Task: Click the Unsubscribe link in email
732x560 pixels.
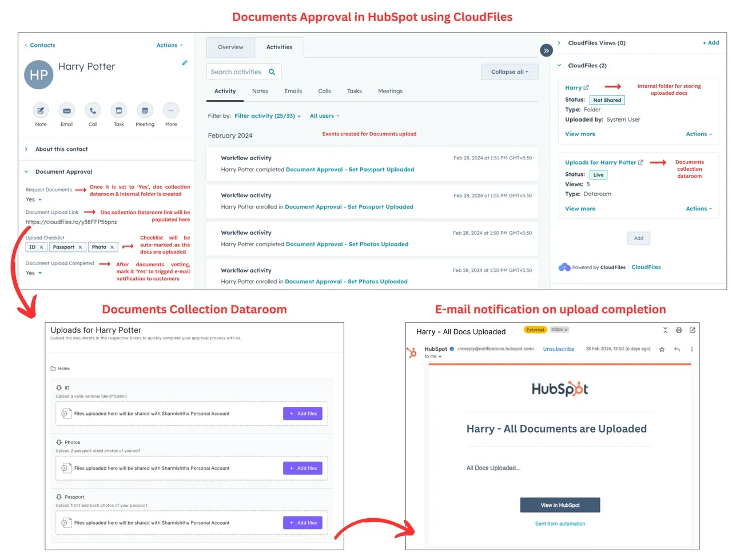Action: 558,349
